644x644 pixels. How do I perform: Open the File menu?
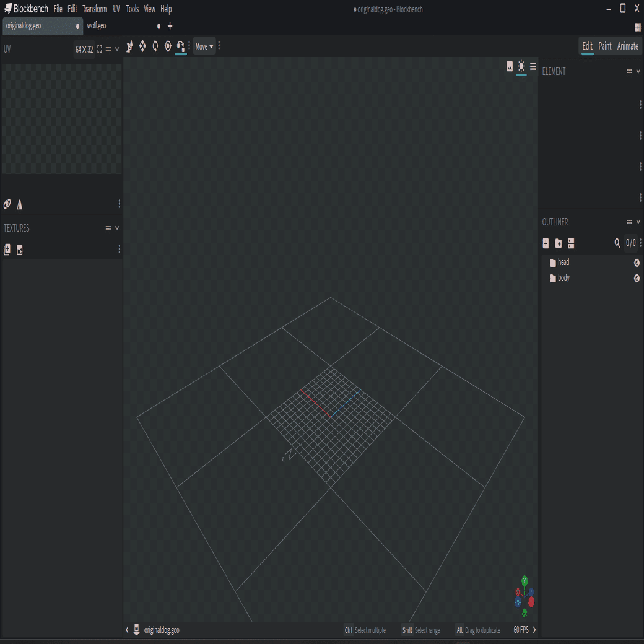(x=58, y=9)
